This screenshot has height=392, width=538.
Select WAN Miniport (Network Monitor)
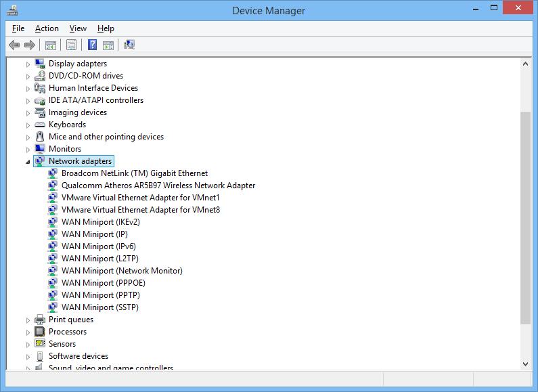tap(122, 271)
